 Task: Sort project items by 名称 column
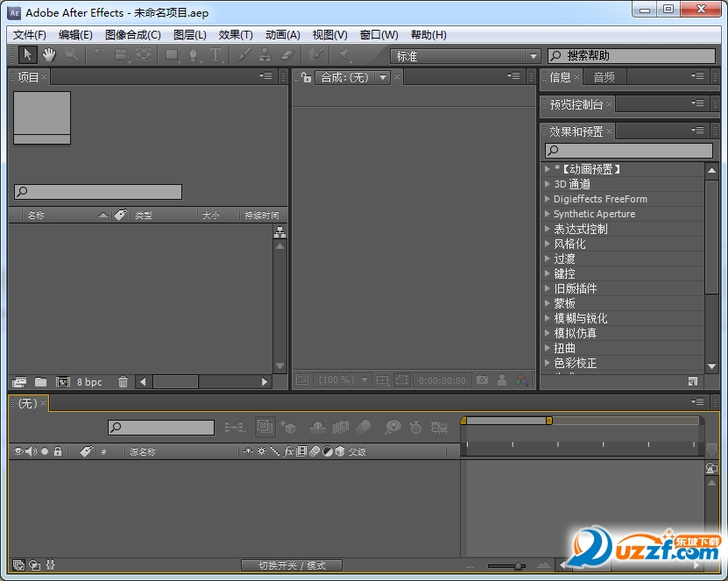pyautogui.click(x=36, y=215)
